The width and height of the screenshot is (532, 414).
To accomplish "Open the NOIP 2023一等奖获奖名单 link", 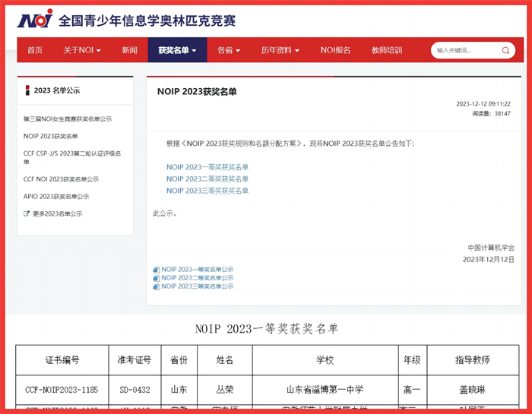I will coord(207,167).
